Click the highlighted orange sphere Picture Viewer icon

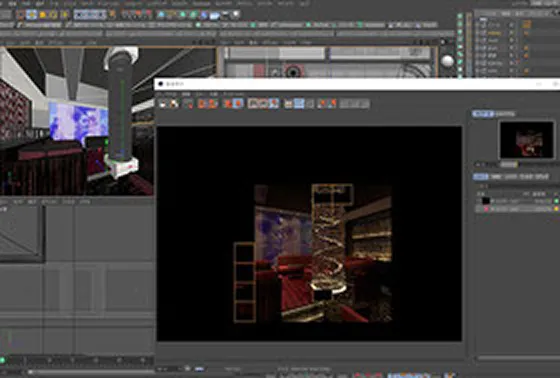(x=238, y=104)
